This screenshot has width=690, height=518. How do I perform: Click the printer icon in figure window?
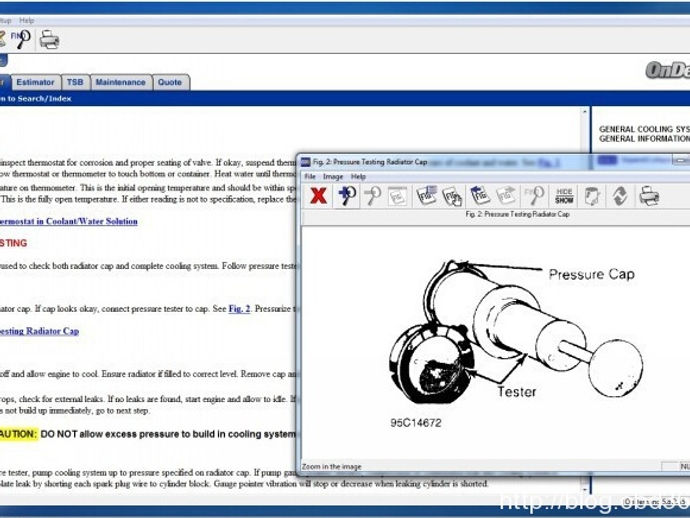(649, 196)
